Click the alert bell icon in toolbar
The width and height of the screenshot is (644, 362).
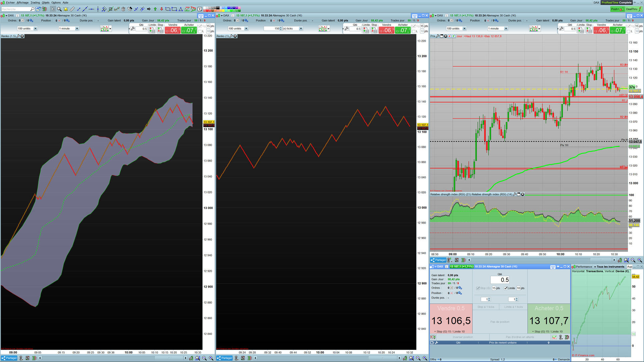click(66, 9)
